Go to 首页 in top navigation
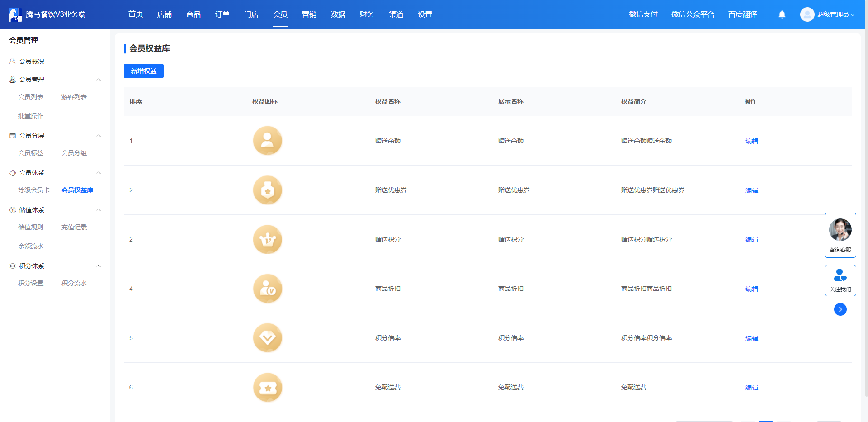 click(136, 14)
